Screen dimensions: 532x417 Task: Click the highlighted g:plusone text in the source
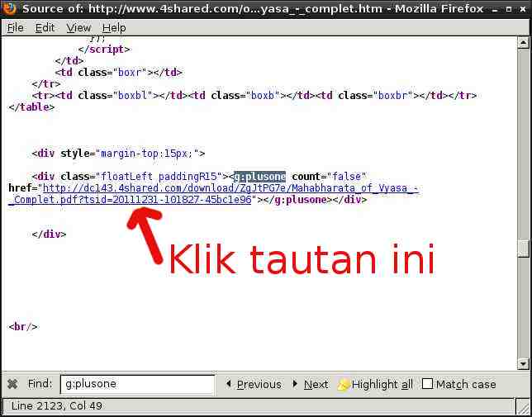click(259, 177)
